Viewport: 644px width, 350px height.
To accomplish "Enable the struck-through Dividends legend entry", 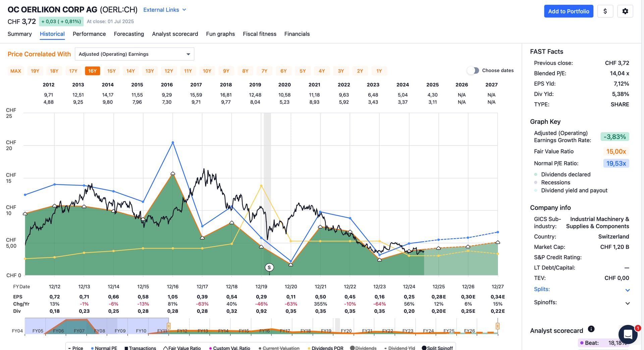I will [x=363, y=348].
